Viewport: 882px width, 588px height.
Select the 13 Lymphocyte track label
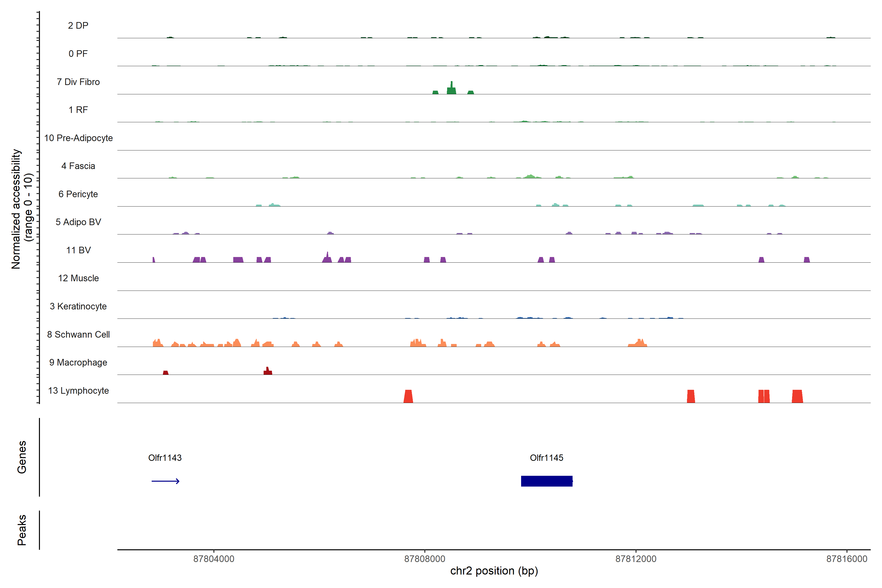tap(78, 390)
